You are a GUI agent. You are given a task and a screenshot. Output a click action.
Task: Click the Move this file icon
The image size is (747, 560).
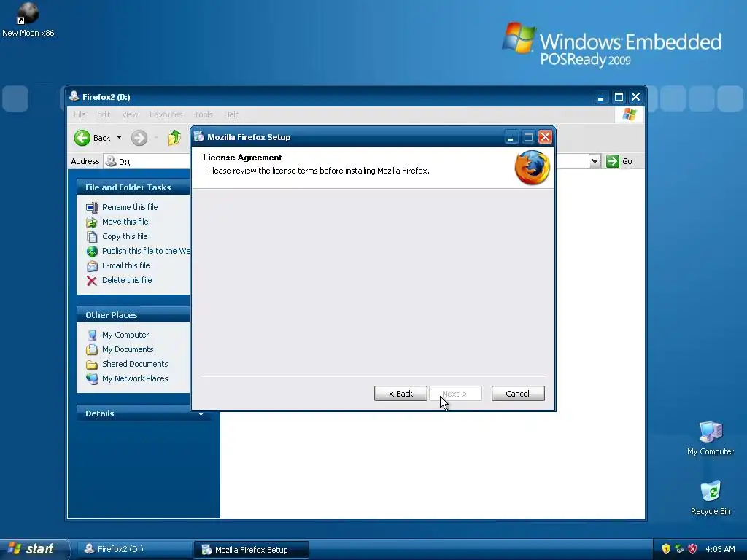tap(92, 222)
